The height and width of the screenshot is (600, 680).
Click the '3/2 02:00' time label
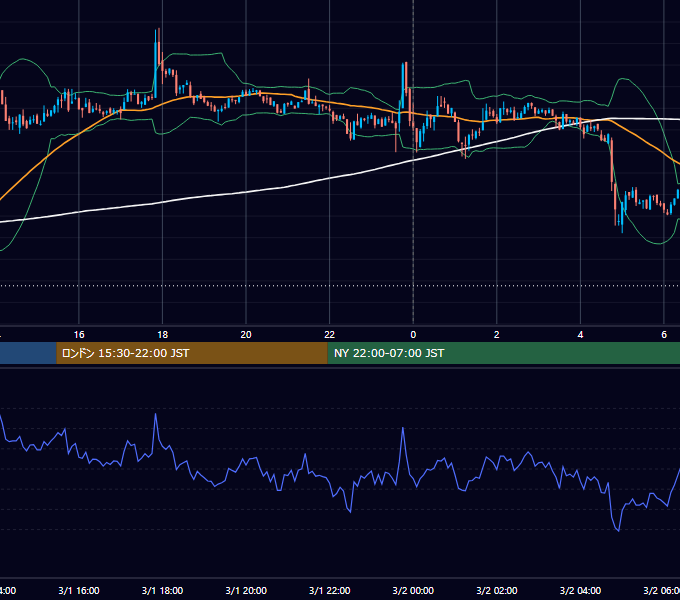pos(497,590)
